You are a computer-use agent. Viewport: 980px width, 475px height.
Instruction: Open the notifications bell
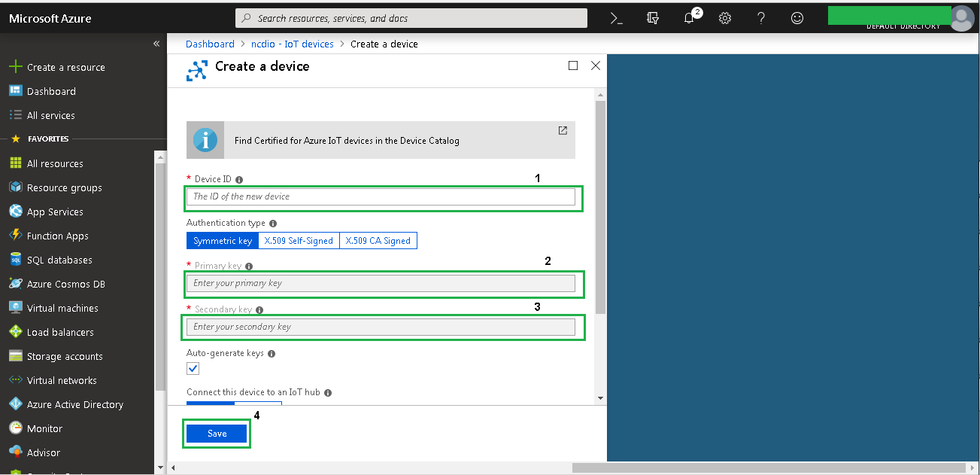(689, 18)
